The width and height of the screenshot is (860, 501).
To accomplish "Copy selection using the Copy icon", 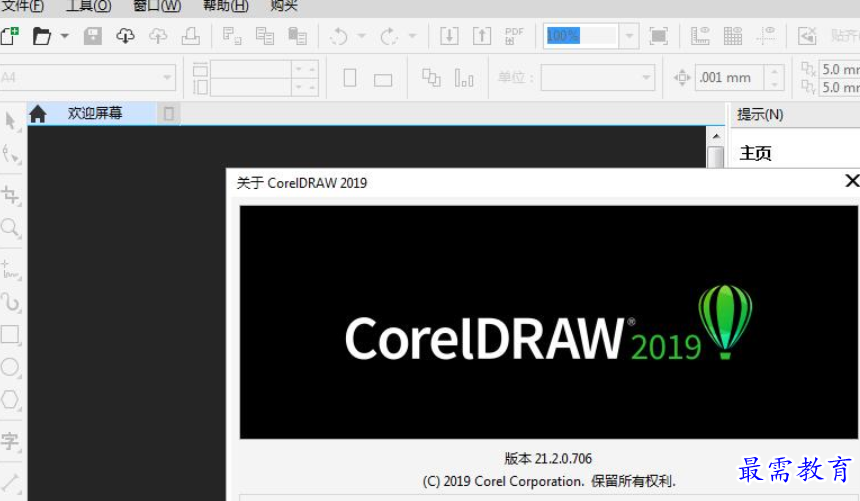I will 265,36.
